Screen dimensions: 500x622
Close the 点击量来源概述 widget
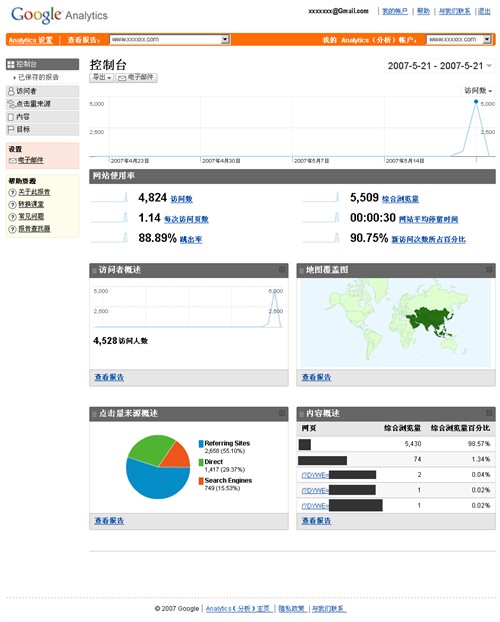pos(282,413)
